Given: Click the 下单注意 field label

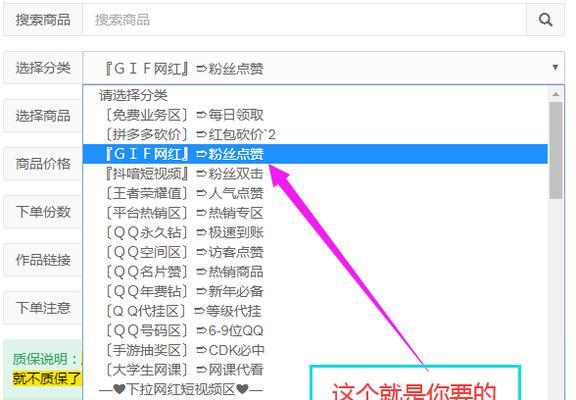Looking at the screenshot, I should (43, 307).
